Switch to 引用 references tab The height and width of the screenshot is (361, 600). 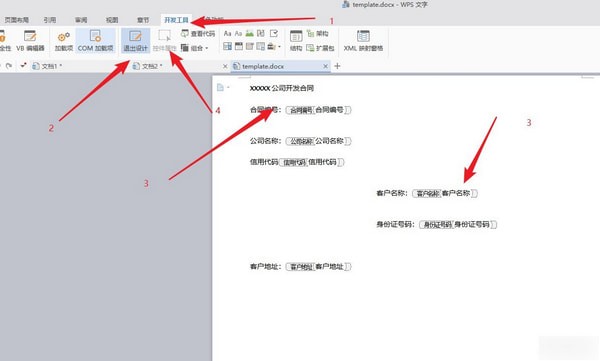coord(50,20)
